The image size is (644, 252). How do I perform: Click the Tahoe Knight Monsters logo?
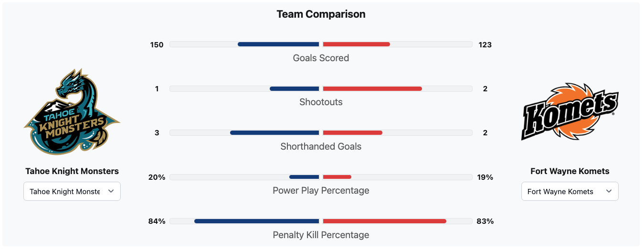pos(72,111)
